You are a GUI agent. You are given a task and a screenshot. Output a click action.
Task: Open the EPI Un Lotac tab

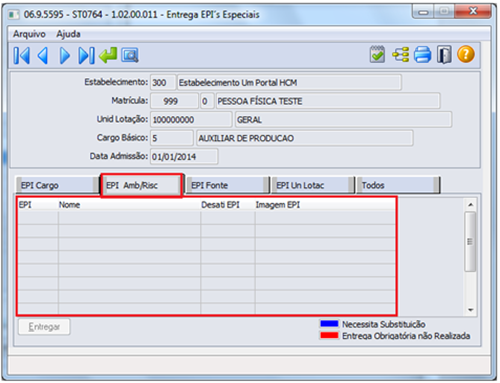pos(313,185)
